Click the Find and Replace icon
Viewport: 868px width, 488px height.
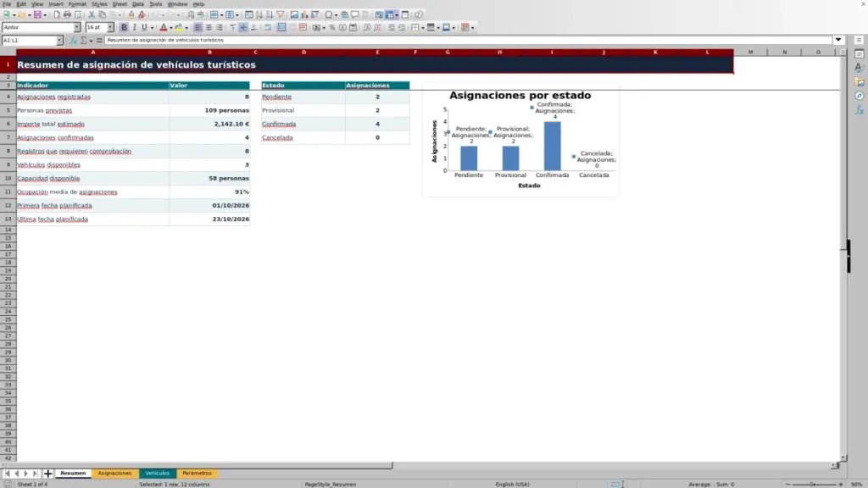190,14
